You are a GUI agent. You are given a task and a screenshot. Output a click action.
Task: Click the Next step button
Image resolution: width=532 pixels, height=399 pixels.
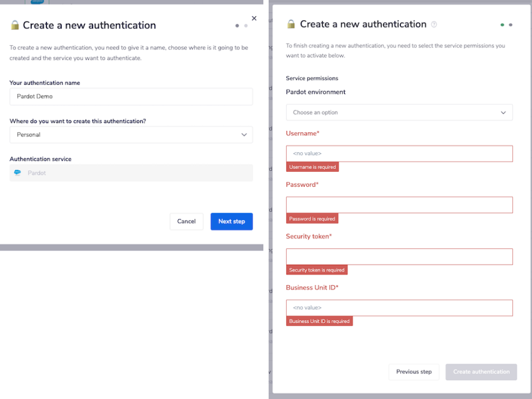[231, 221]
